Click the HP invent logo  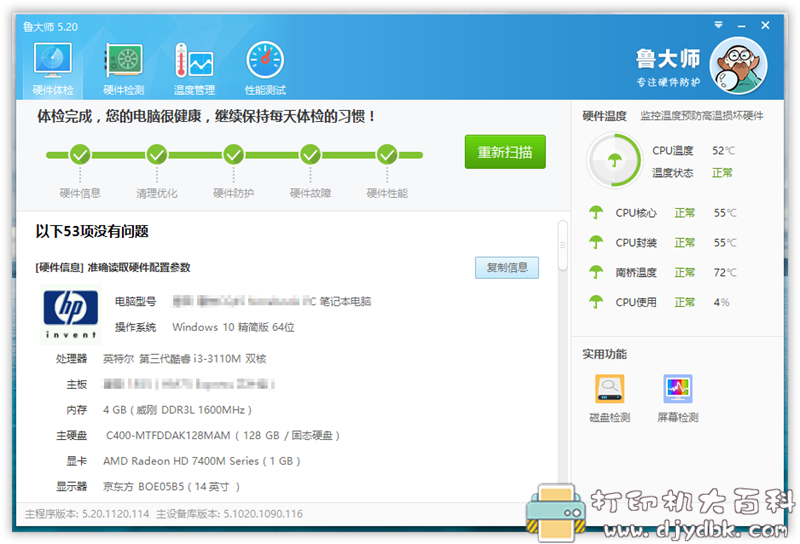coord(71,314)
